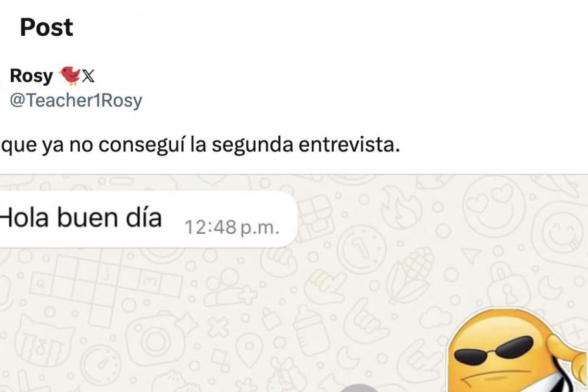Image resolution: width=588 pixels, height=392 pixels.
Task: Click the X badge icon after the name
Action: 88,76
